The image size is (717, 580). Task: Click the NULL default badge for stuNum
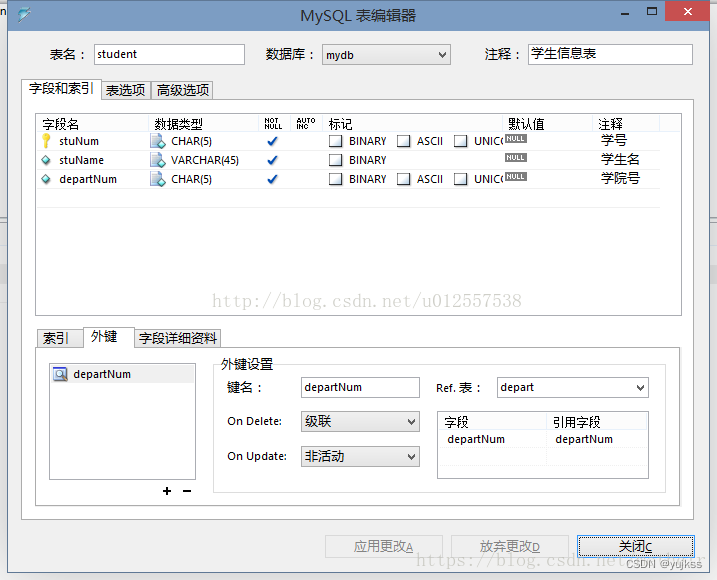tap(516, 139)
